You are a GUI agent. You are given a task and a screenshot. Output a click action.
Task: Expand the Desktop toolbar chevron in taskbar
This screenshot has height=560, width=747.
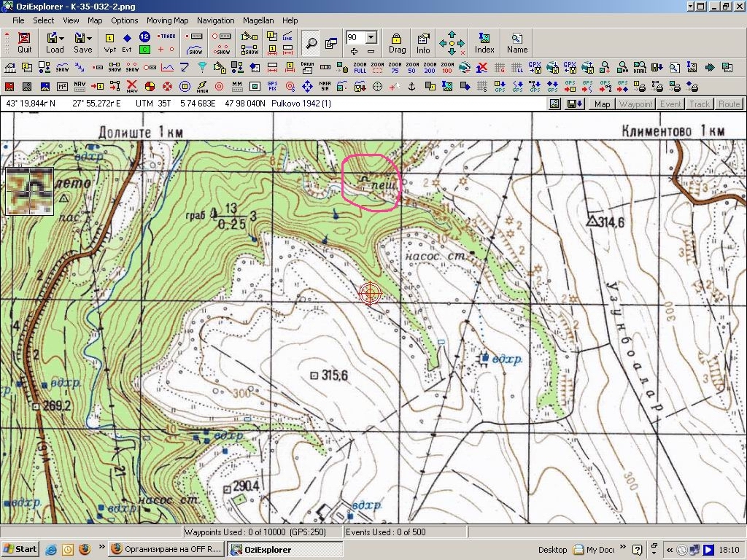(623, 547)
